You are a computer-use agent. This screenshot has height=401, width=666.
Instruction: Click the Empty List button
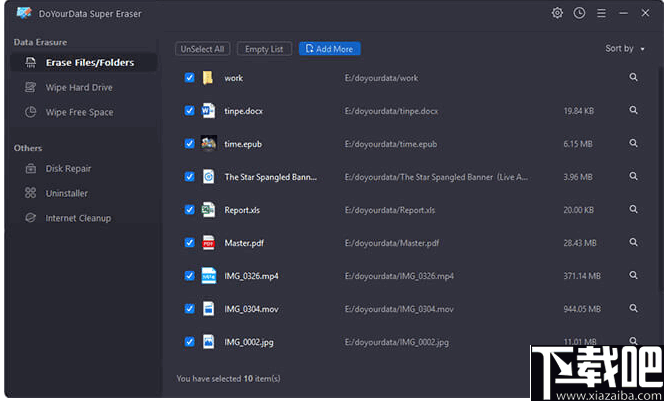coord(264,49)
